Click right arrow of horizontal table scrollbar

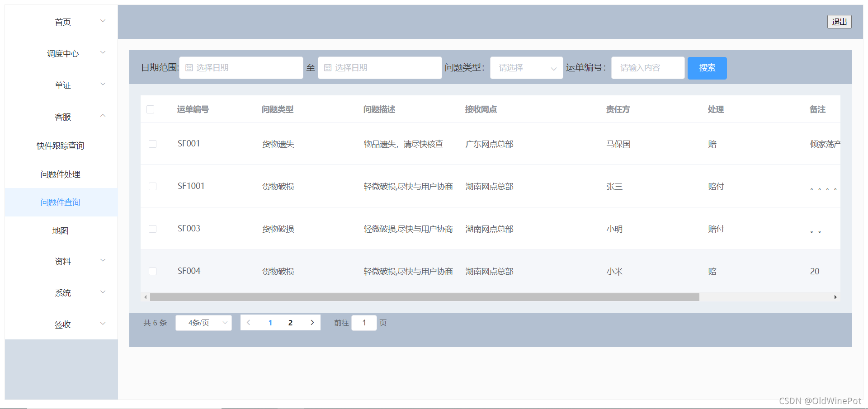coord(835,297)
